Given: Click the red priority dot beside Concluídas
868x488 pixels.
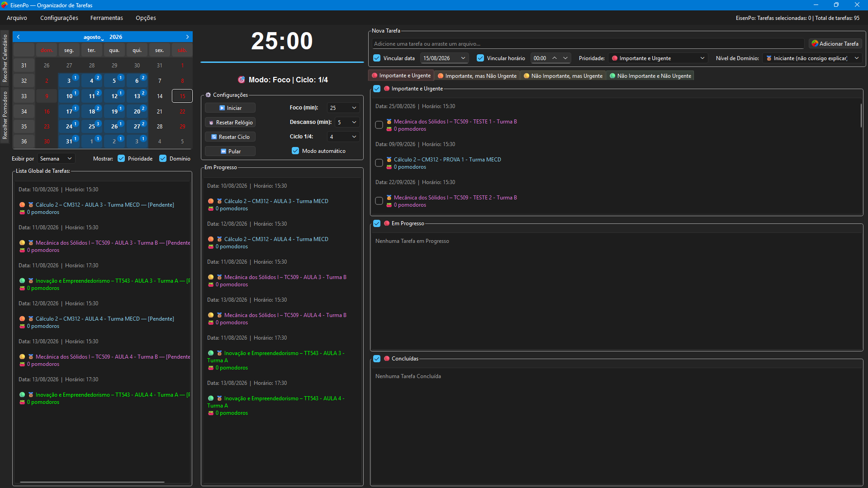Looking at the screenshot, I should (x=387, y=359).
